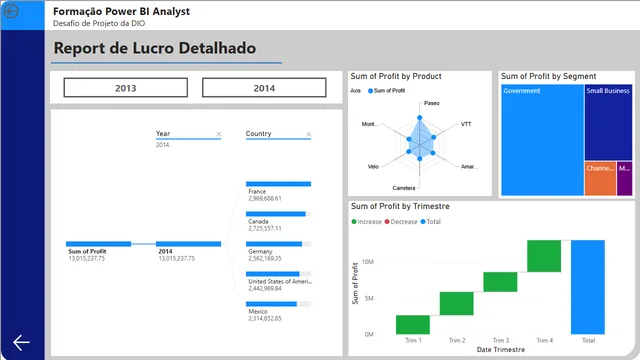Select the France bar in decomposition tree
The image size is (640, 360).
278,184
